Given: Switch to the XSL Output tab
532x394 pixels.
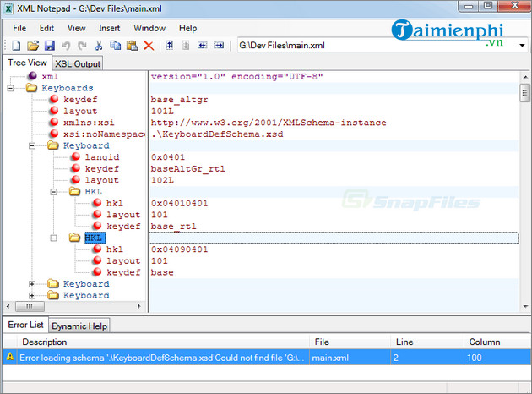Looking at the screenshot, I should (x=78, y=64).
